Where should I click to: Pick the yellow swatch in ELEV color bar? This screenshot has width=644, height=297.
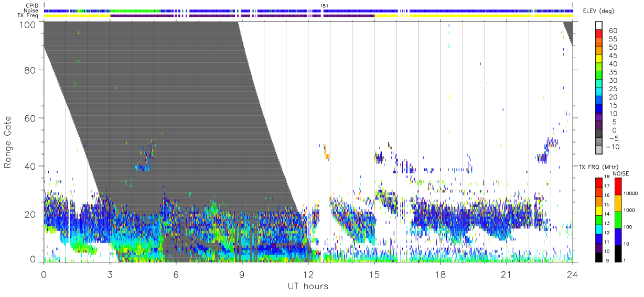598,59
